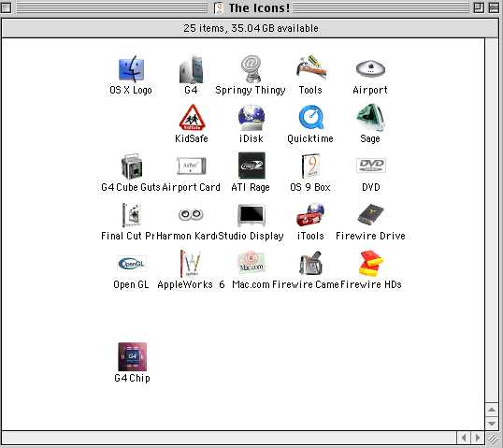Viewport: 503px width, 448px height.
Task: Click the 'KidSafe' name label
Action: coord(192,138)
